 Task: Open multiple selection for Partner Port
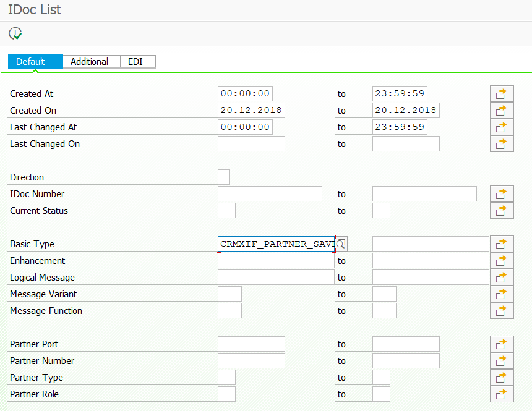[502, 344]
